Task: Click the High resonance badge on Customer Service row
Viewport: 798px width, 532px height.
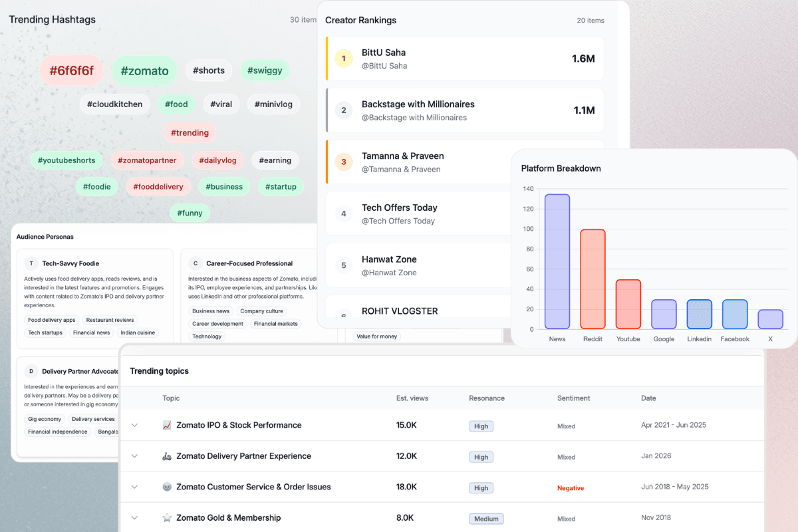Action: point(481,487)
